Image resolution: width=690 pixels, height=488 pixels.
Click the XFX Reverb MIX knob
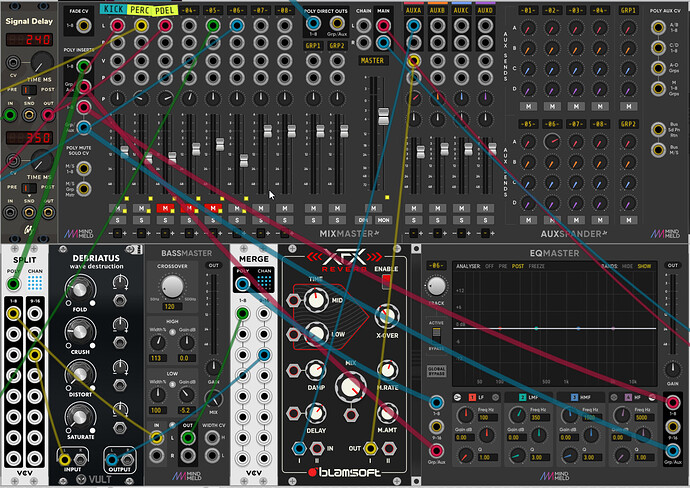pos(351,388)
